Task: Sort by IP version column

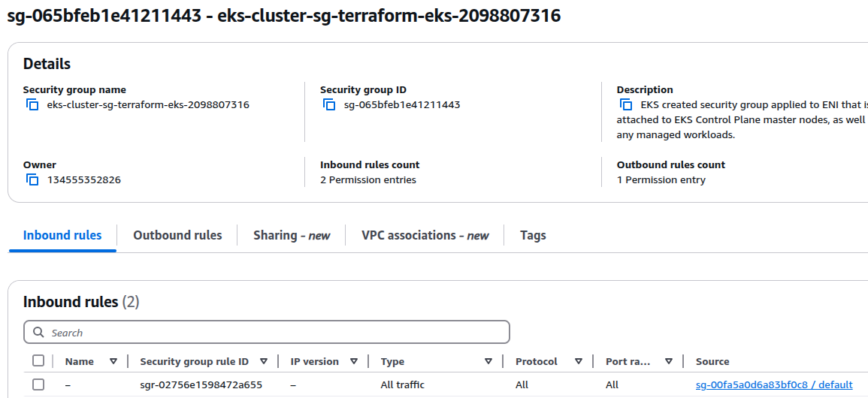Action: [354, 361]
